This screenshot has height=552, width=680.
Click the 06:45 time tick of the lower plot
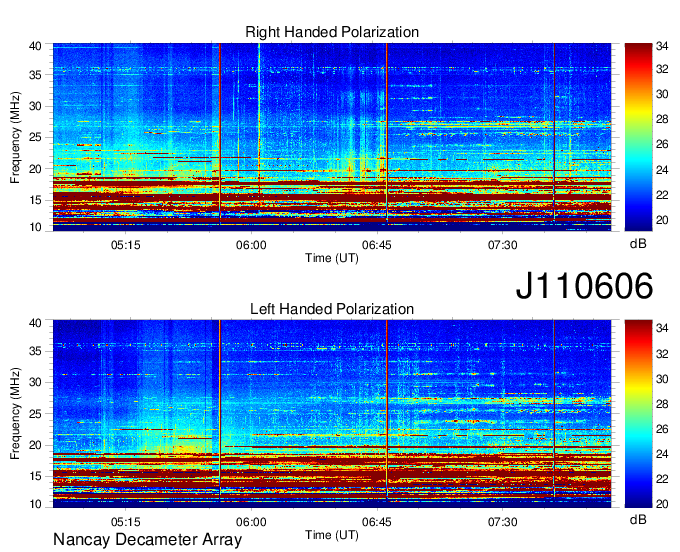(376, 522)
